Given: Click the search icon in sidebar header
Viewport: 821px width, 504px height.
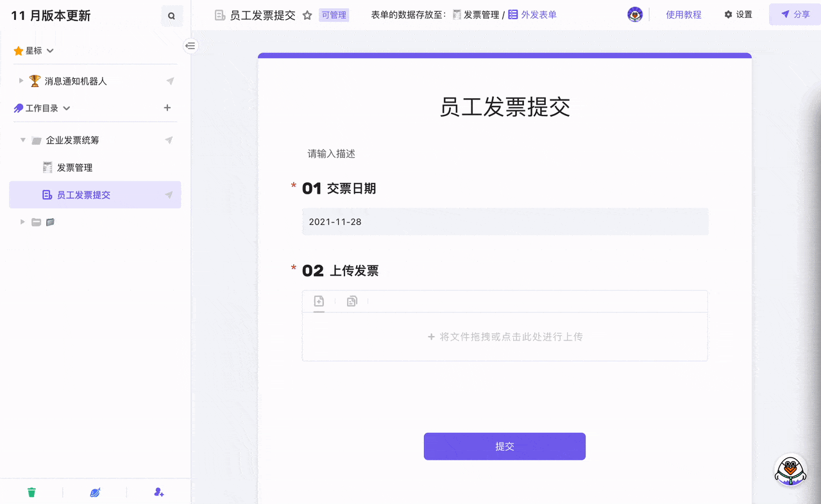Looking at the screenshot, I should point(171,16).
